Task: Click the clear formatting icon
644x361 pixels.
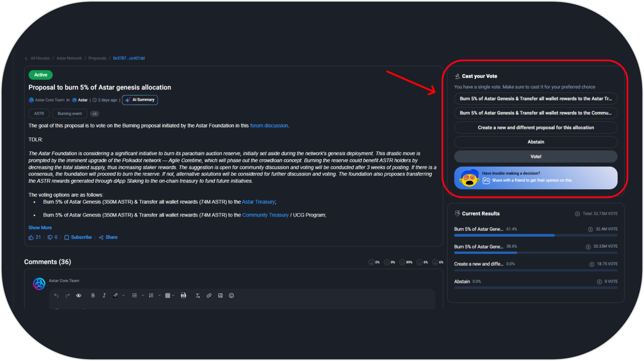Action: click(x=198, y=296)
